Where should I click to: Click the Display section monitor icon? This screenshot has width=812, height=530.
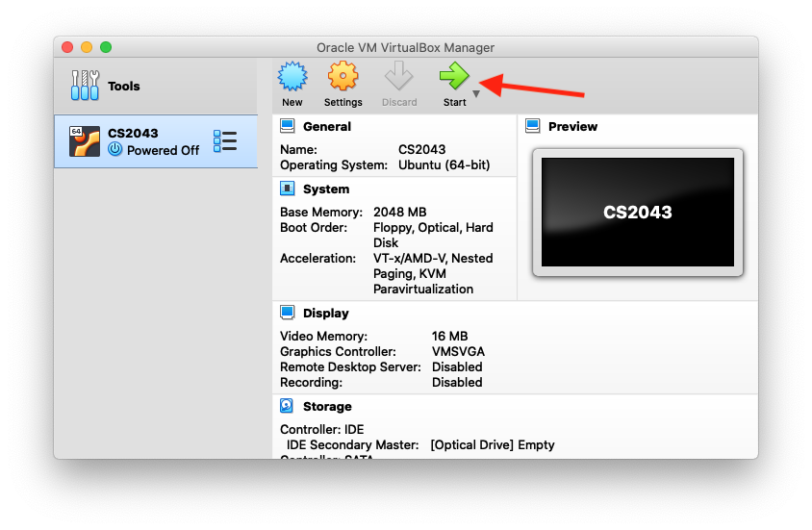288,313
